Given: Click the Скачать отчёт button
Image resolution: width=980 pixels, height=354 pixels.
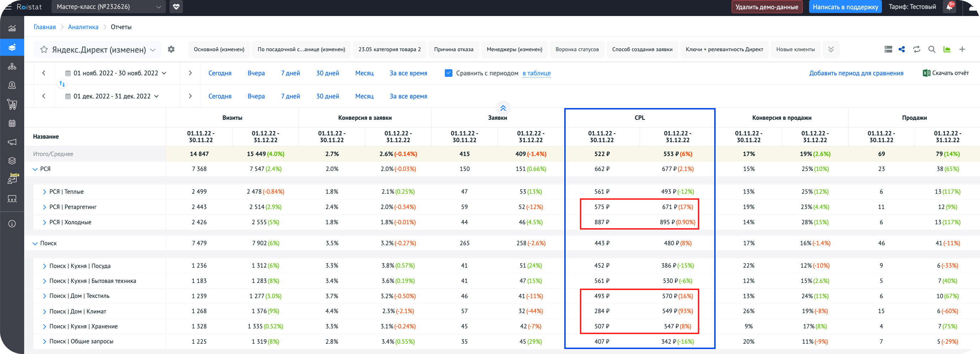Looking at the screenshot, I should pos(946,73).
